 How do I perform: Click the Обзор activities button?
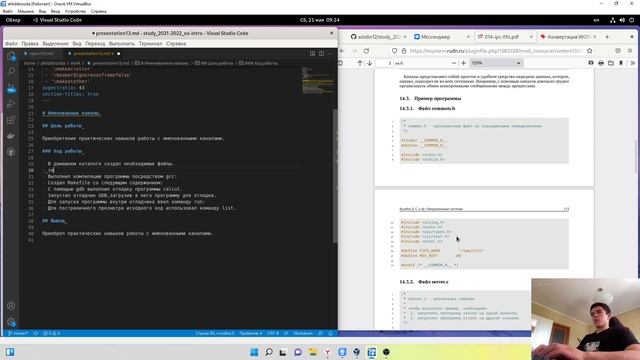click(x=13, y=20)
